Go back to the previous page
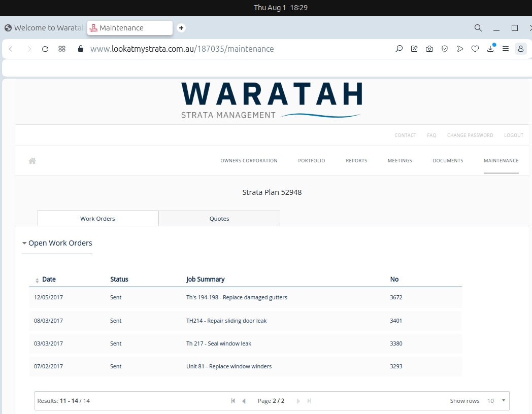 [11, 49]
